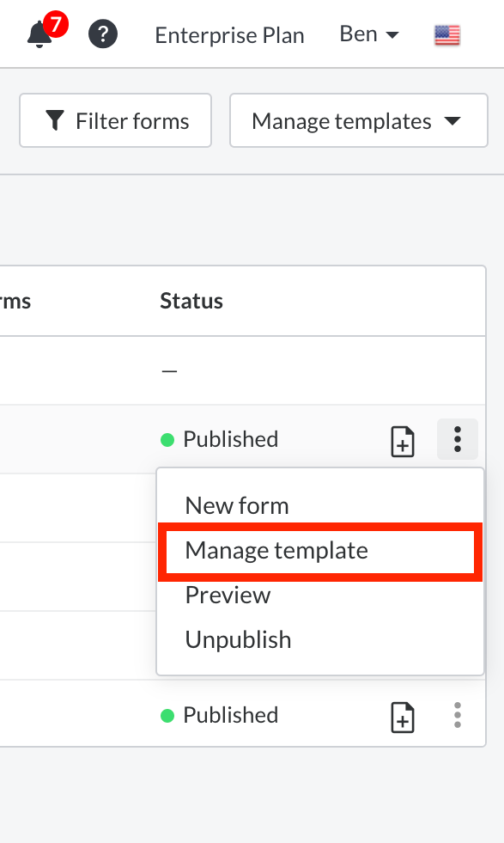504x843 pixels.
Task: Click new form icon in first Published row
Action: coord(403,442)
